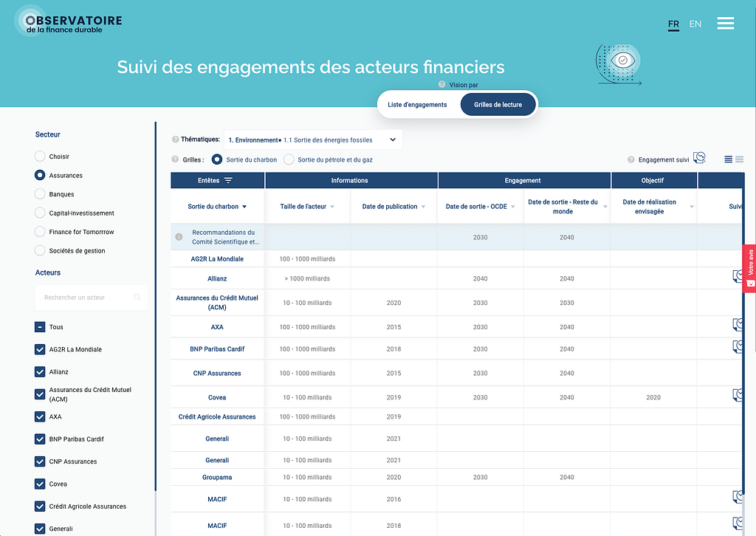This screenshot has height=536, width=756.
Task: Click the search magnifier in actor field
Action: coord(137,298)
